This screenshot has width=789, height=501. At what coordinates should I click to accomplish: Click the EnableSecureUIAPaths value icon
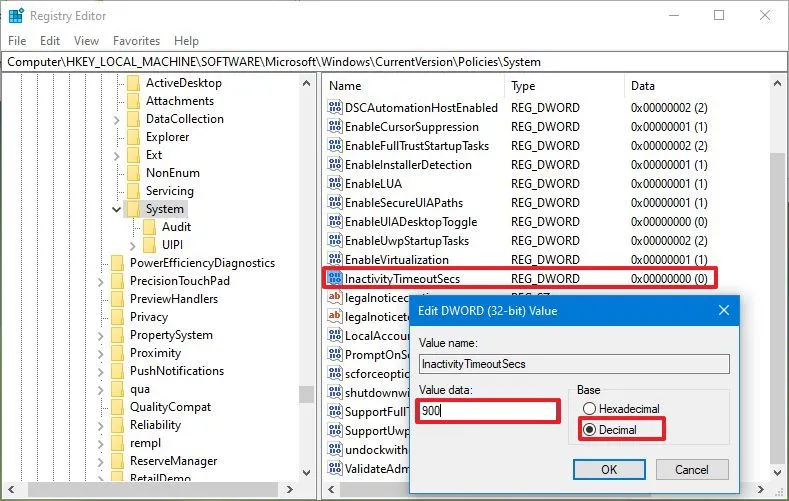click(335, 202)
